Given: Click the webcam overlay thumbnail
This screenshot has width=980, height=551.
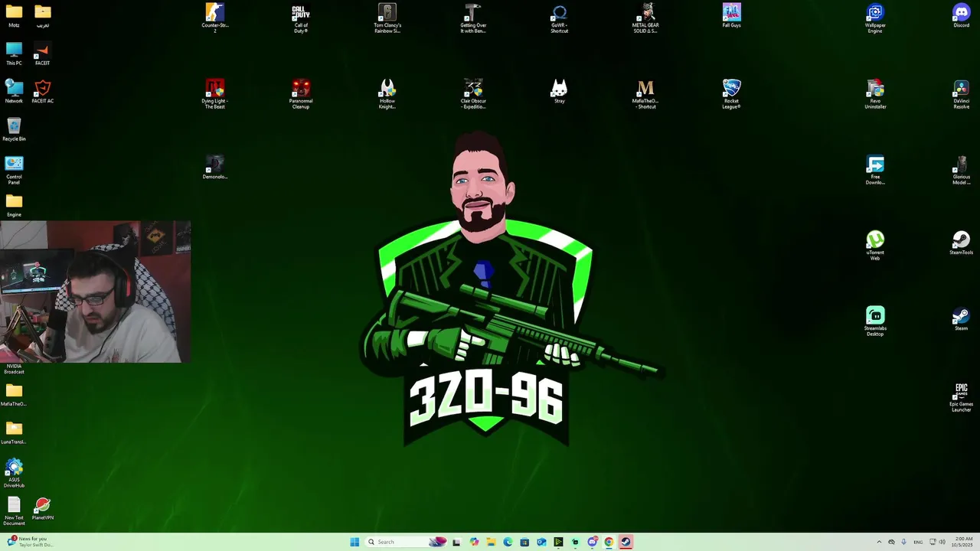Looking at the screenshot, I should [x=95, y=292].
